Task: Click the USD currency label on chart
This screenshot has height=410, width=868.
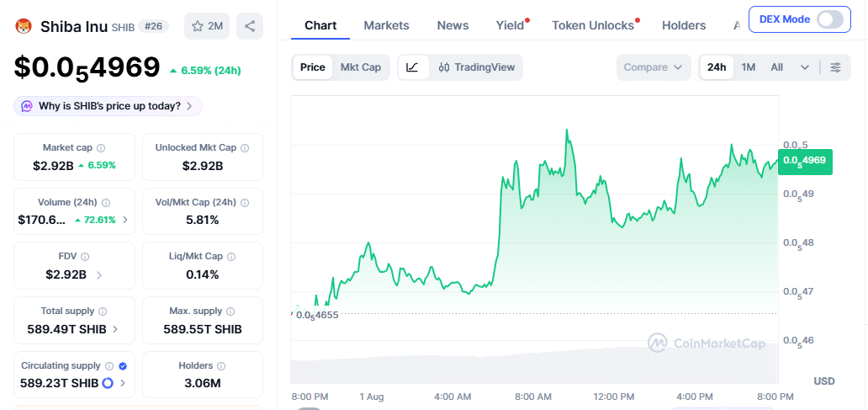Action: tap(824, 381)
